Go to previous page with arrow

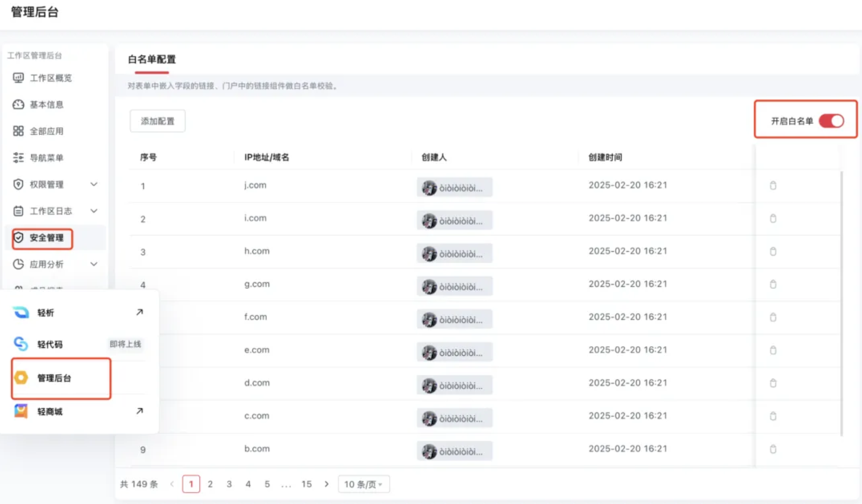click(x=172, y=484)
